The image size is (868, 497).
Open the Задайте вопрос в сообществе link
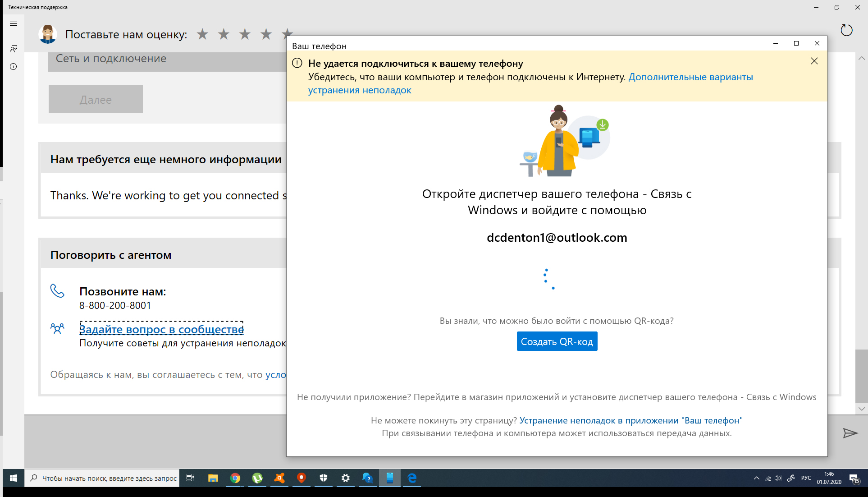161,329
